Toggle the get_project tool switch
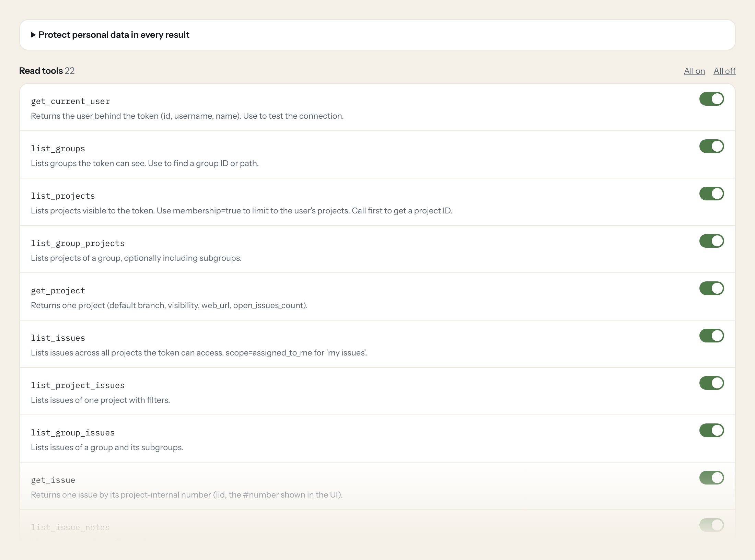The height and width of the screenshot is (560, 755). pyautogui.click(x=712, y=288)
